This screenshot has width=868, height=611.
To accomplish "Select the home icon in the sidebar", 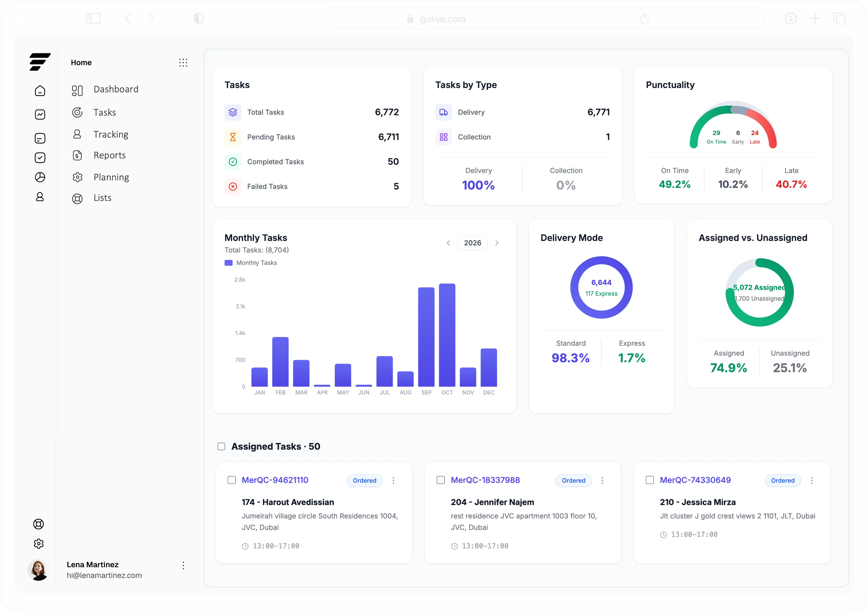I will (40, 91).
